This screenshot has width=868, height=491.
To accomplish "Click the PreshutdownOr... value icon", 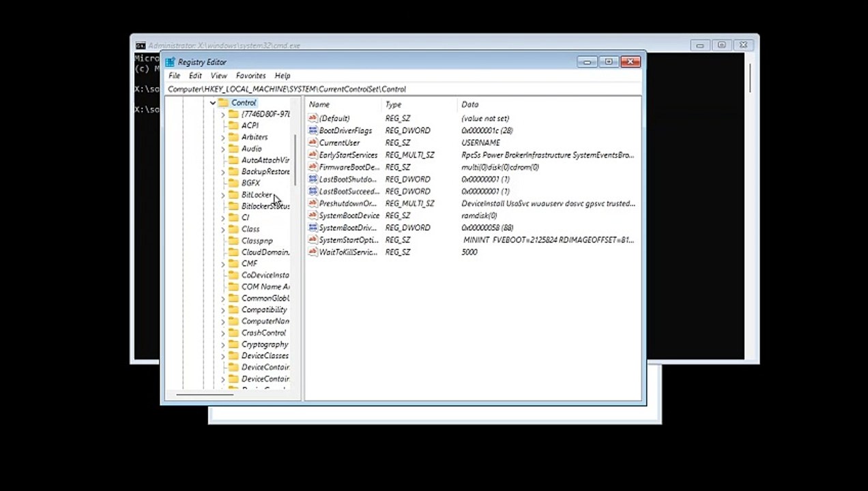I will coord(313,203).
